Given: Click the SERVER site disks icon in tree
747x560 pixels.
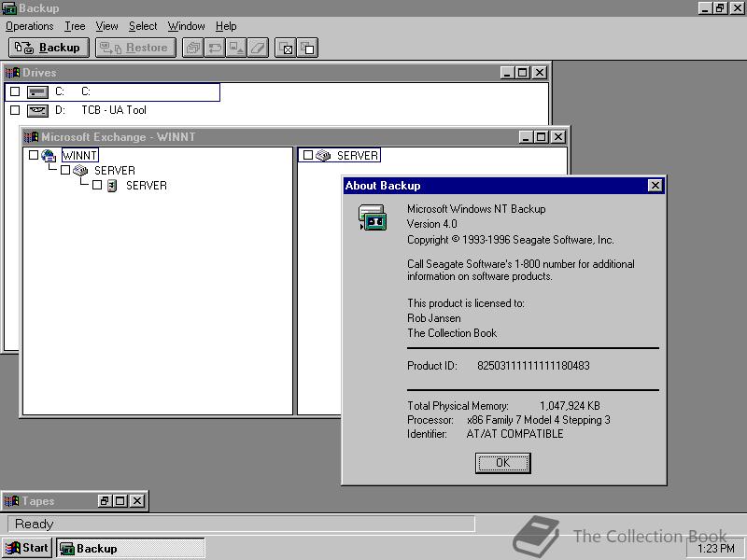Looking at the screenshot, I should point(80,170).
